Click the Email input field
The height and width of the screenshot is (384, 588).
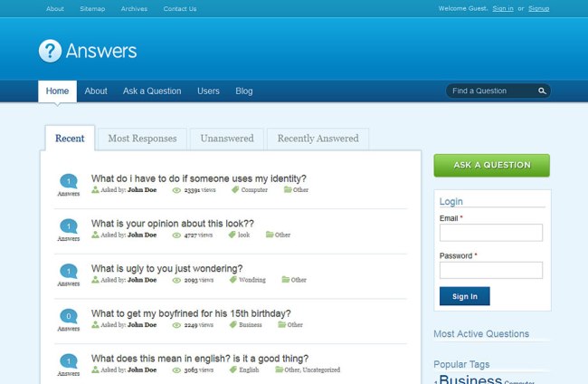491,233
